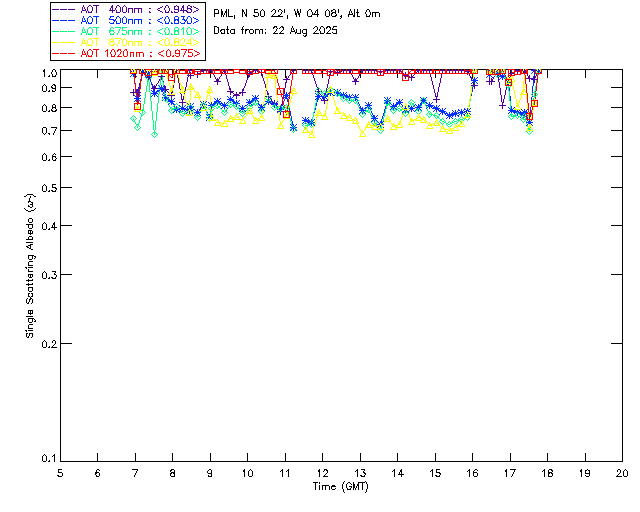
Task: Click the x-axis label 14
Action: pyautogui.click(x=398, y=473)
